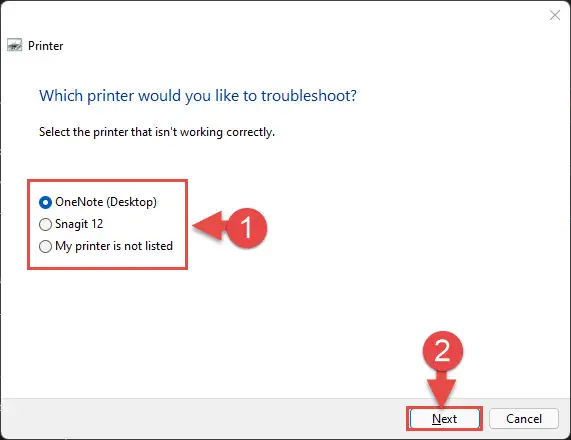The height and width of the screenshot is (440, 571).
Task: Select the Snagit 12 radio button
Action: click(45, 224)
